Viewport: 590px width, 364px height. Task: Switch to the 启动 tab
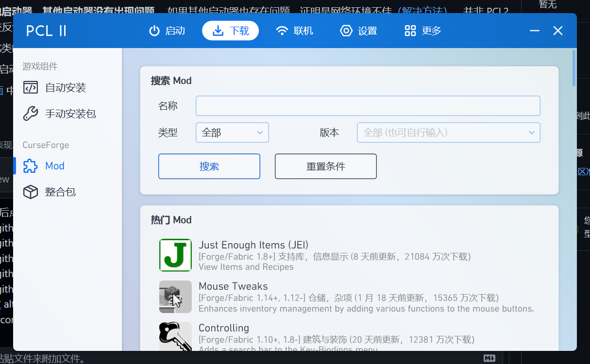click(x=167, y=30)
